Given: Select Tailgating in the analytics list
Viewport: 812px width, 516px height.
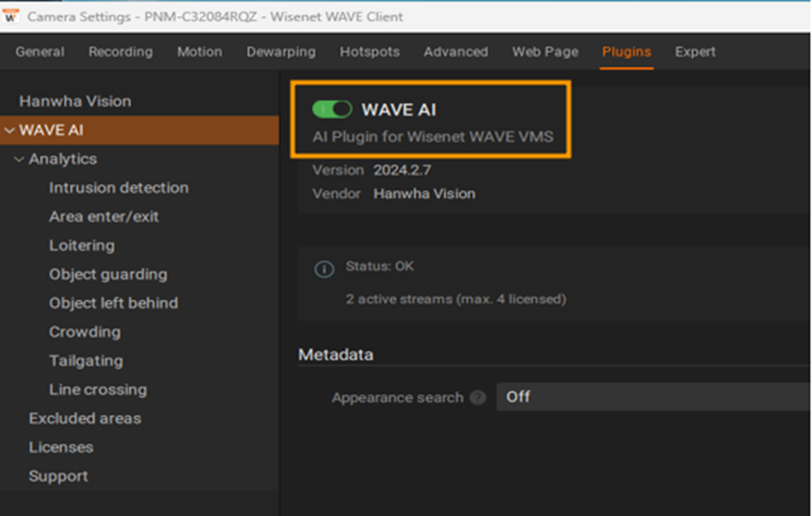Looking at the screenshot, I should pyautogui.click(x=86, y=360).
